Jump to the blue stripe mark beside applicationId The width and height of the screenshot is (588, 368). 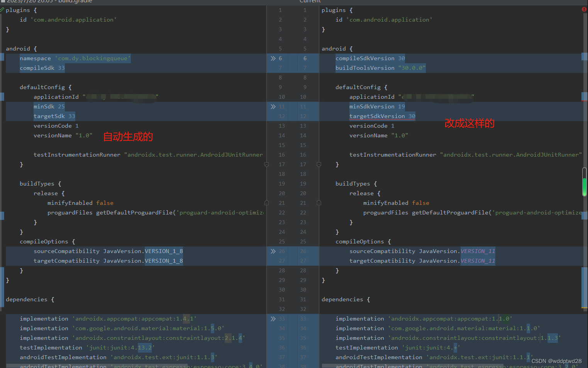(x=585, y=96)
